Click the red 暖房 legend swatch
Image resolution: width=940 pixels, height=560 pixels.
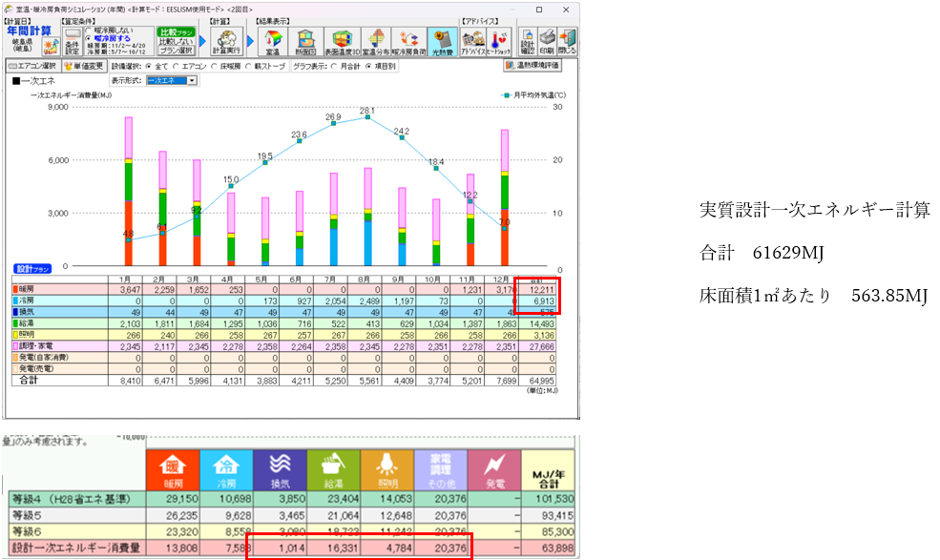(x=13, y=287)
